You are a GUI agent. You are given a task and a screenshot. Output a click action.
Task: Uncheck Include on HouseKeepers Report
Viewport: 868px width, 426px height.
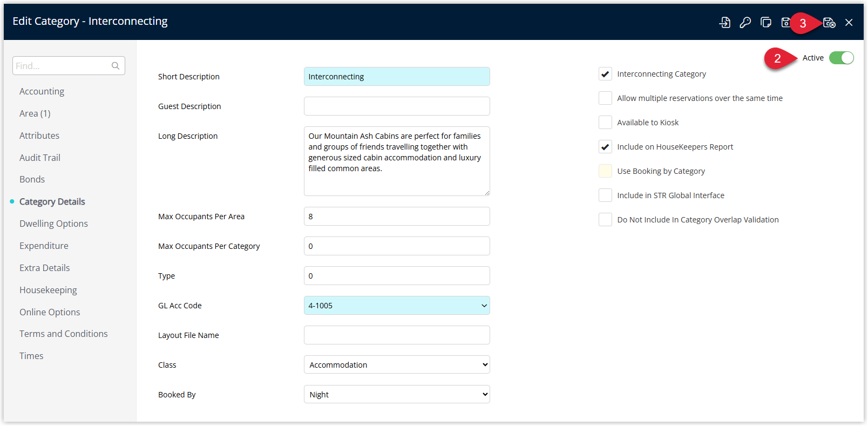(x=605, y=147)
